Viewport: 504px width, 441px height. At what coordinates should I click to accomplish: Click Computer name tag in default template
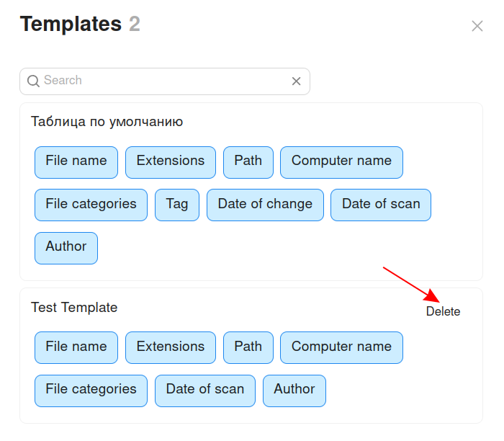click(341, 161)
